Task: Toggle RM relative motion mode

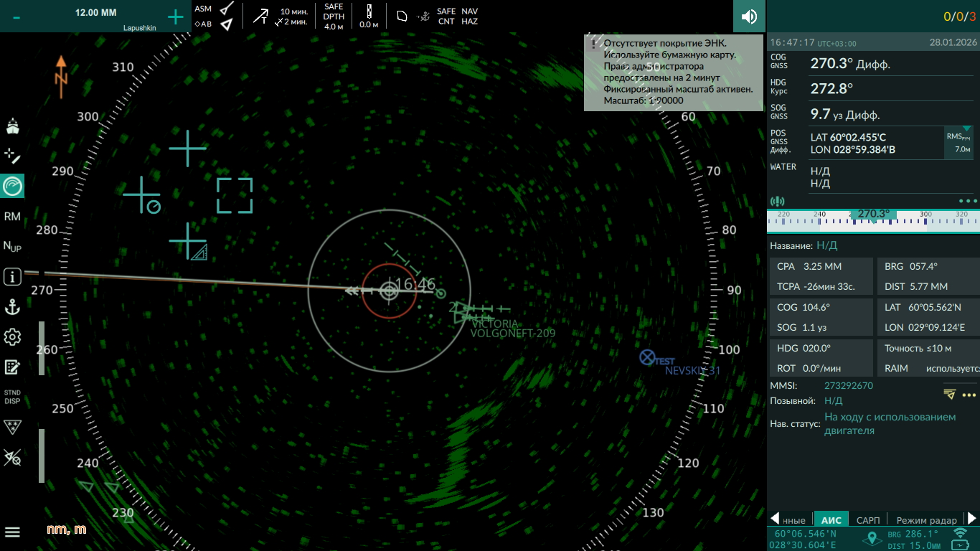Action: tap(12, 217)
